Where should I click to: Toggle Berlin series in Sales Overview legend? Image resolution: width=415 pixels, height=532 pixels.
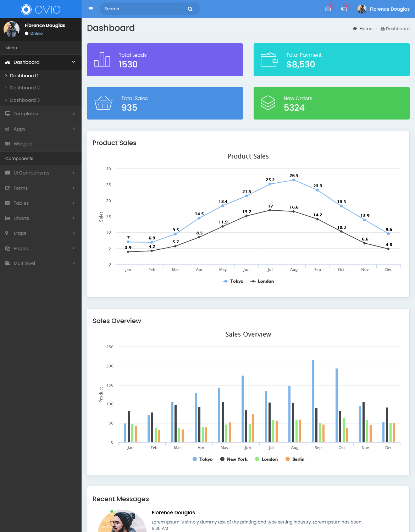pos(295,459)
